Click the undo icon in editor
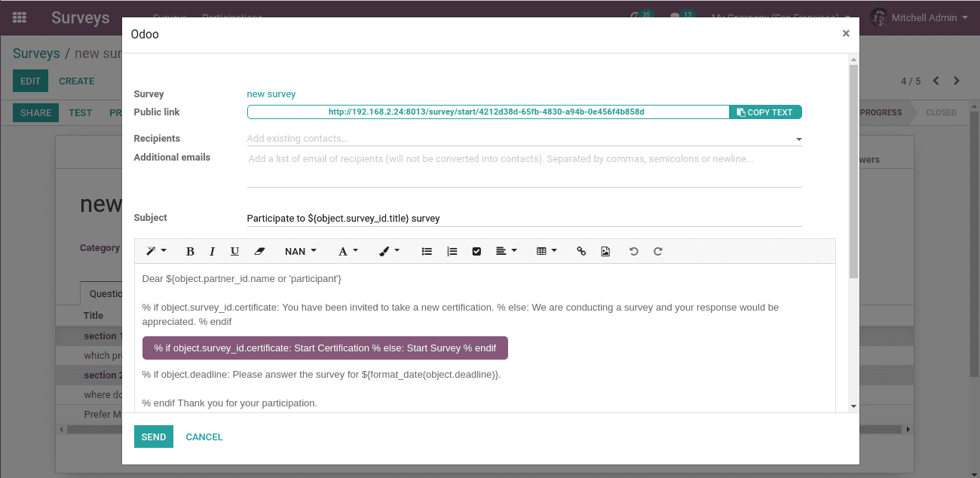This screenshot has width=980, height=478. click(634, 251)
